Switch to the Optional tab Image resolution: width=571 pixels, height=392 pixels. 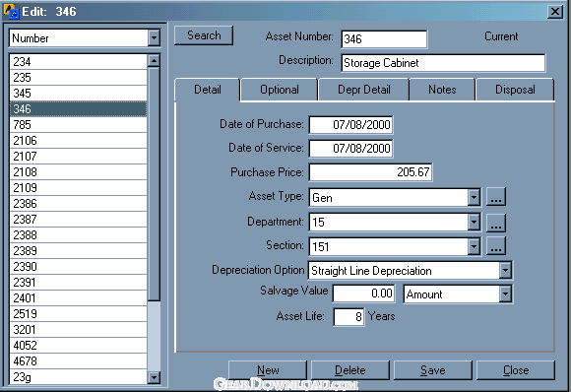tap(280, 90)
